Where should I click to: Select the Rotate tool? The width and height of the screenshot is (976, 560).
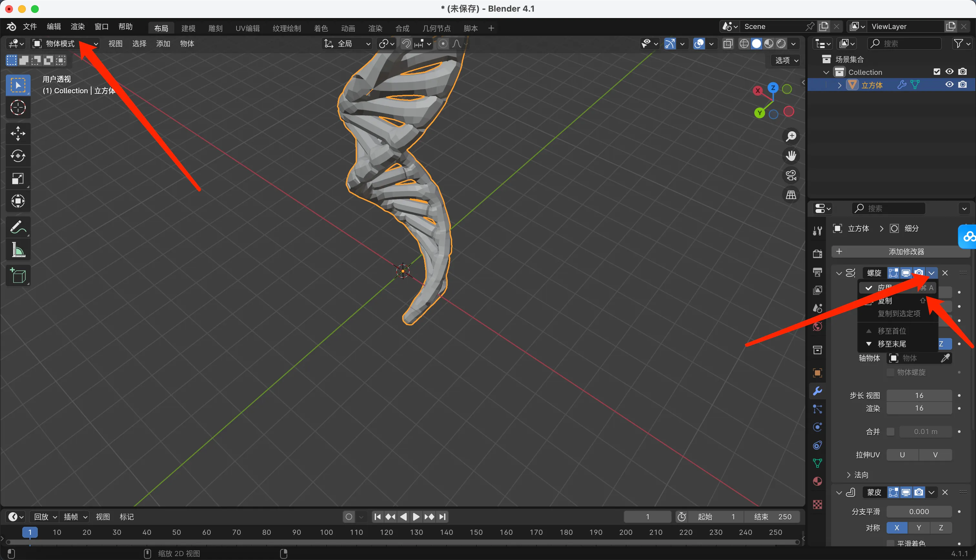pos(18,156)
